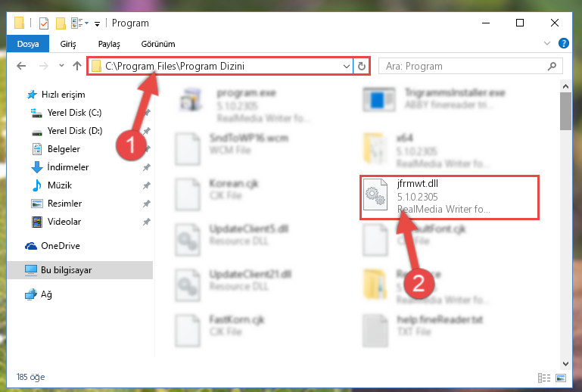Click the Properties icon in quick access toolbar
The height and width of the screenshot is (392, 582).
pos(44,23)
